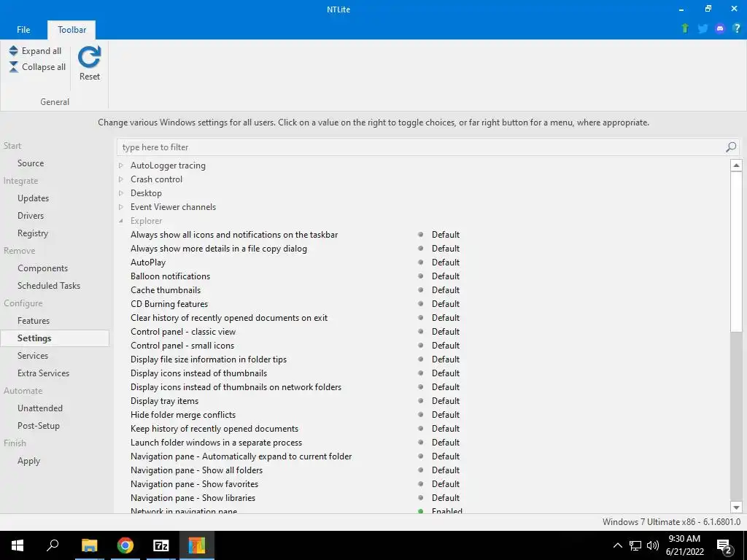Image resolution: width=747 pixels, height=560 pixels.
Task: Open the notification center icon
Action: pos(724,545)
